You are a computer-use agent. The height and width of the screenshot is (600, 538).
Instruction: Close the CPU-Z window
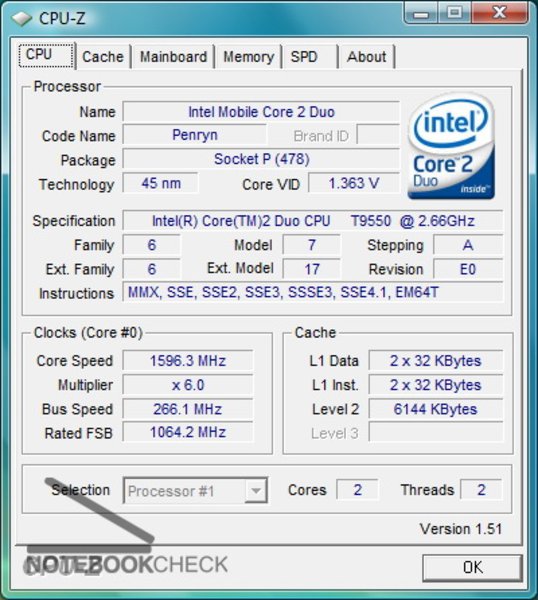click(500, 13)
